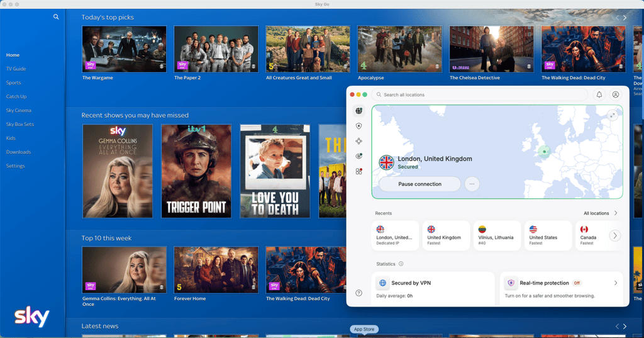Open Gemma Collins poster in Recent shows

tap(118, 171)
